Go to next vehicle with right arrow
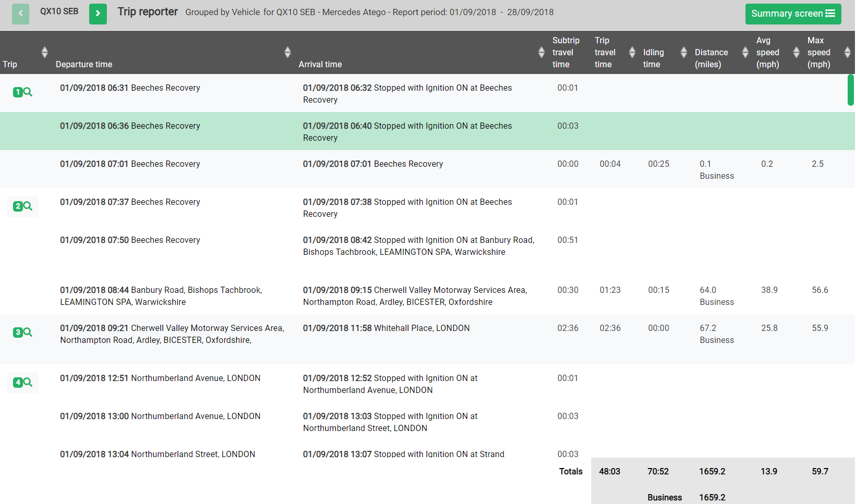The width and height of the screenshot is (856, 504). click(97, 14)
